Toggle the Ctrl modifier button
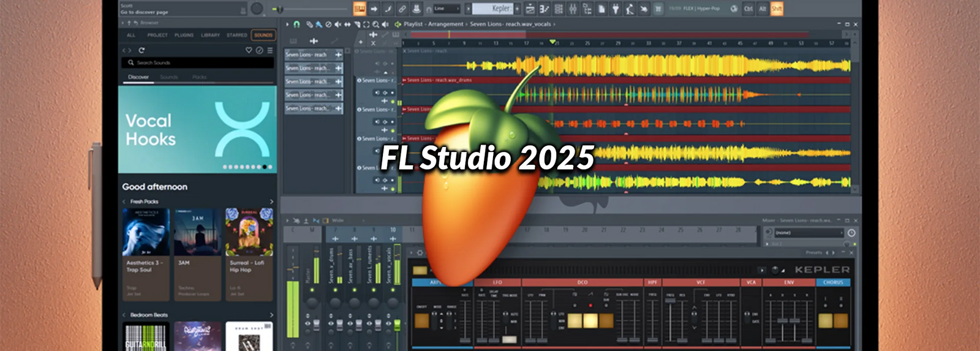 click(x=748, y=9)
